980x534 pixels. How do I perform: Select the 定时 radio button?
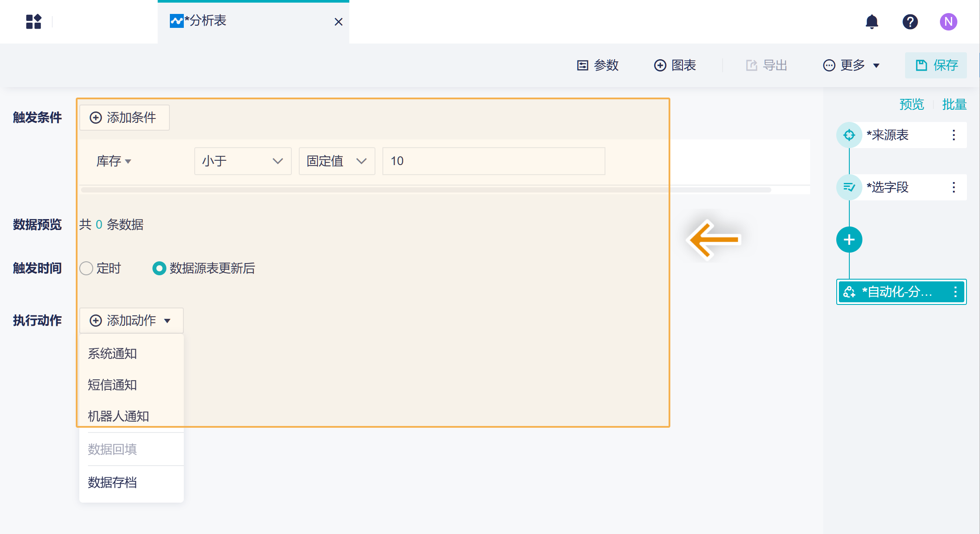click(x=86, y=268)
